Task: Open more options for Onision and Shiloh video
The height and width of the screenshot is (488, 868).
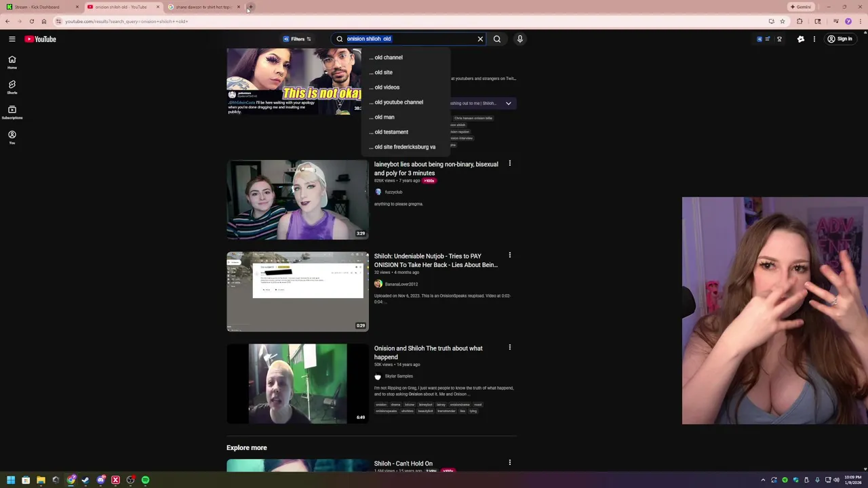Action: 510,348
